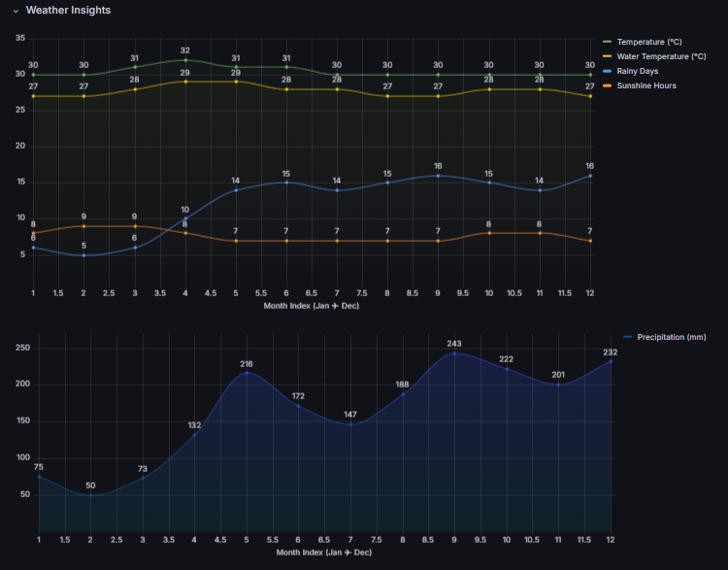Click the blue Rainy Days legend swatch
Screen dimensions: 728x570
point(608,71)
